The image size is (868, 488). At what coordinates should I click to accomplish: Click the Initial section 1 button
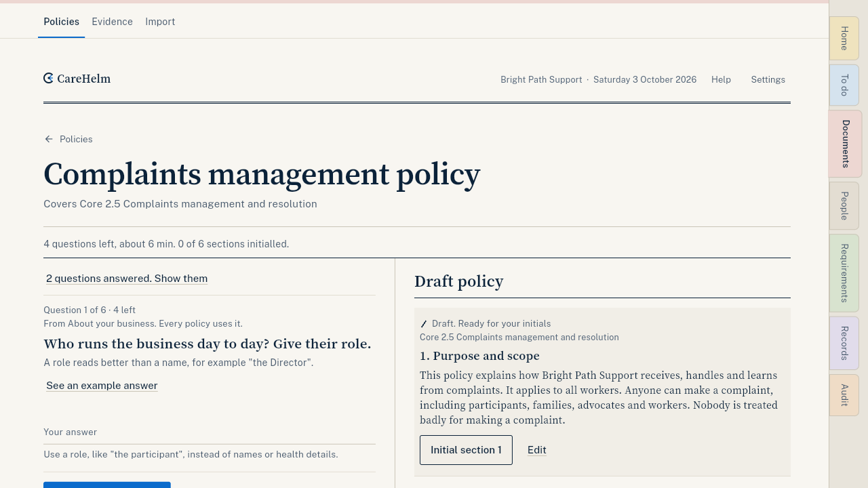[x=466, y=450]
